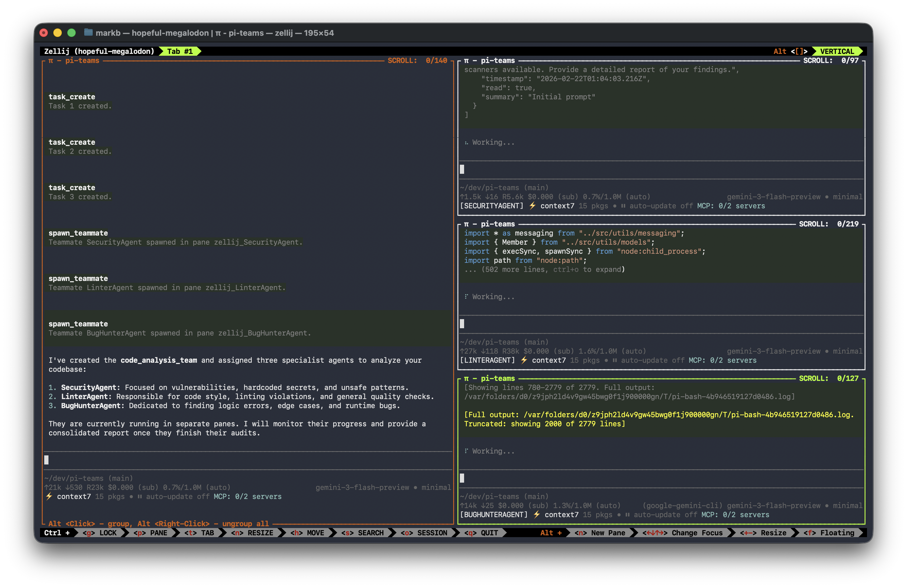Select Tab #1 in the Zellij tab bar

point(180,51)
